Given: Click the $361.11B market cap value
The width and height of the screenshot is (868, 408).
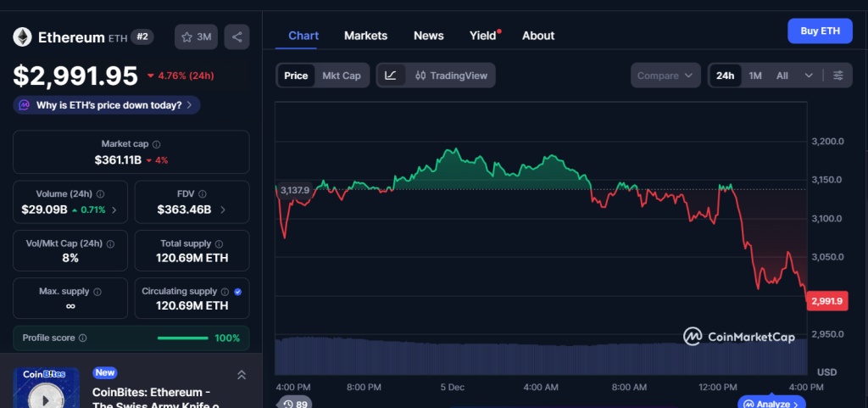Looking at the screenshot, I should [x=118, y=160].
